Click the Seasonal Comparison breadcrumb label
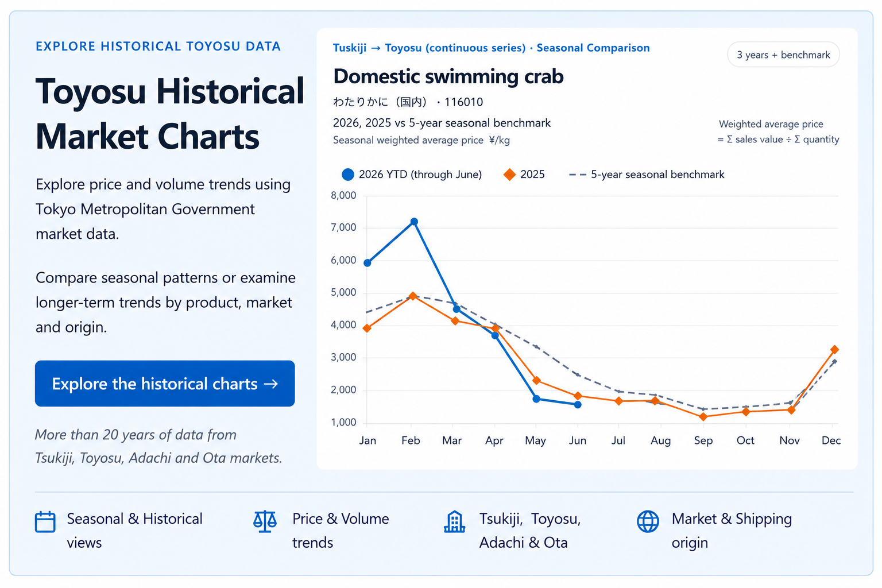The width and height of the screenshot is (882, 588). click(x=593, y=48)
